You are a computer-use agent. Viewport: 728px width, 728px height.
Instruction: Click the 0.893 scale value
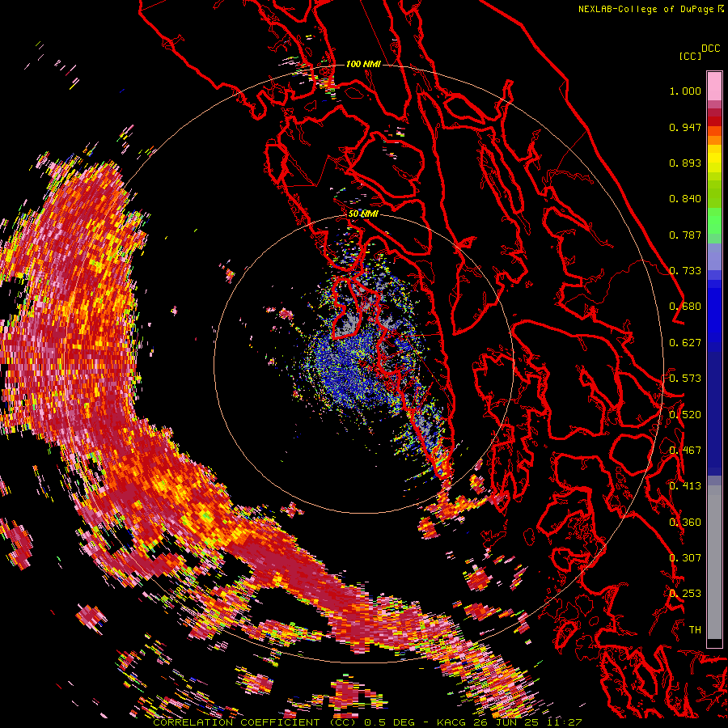[685, 163]
